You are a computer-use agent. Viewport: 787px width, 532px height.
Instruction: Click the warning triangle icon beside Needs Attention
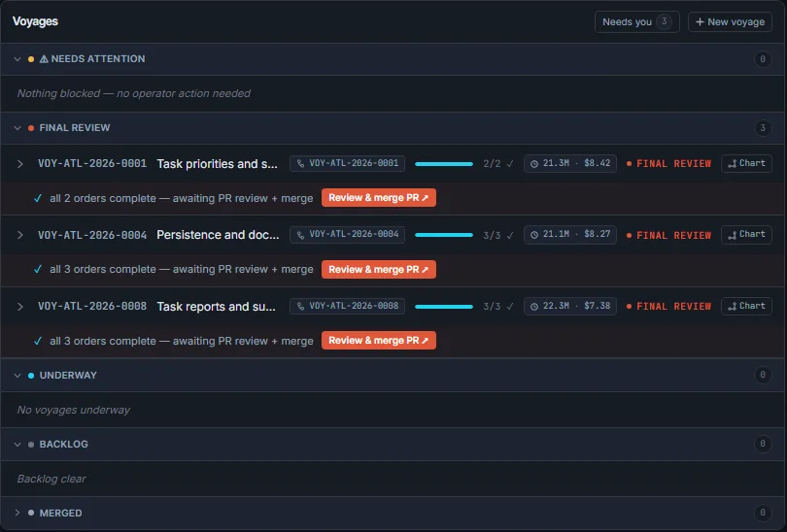[x=44, y=59]
